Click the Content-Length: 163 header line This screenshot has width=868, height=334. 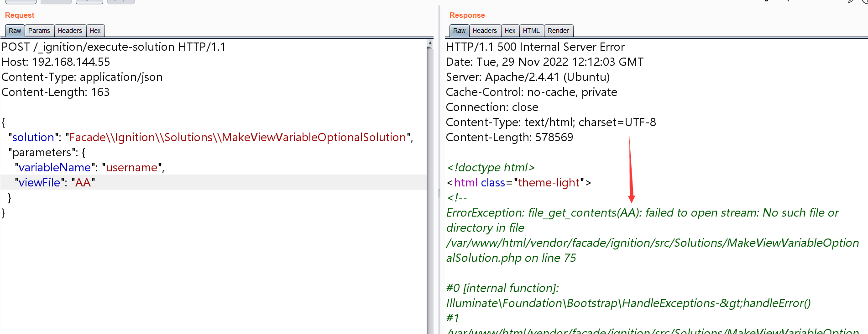pyautogui.click(x=56, y=92)
